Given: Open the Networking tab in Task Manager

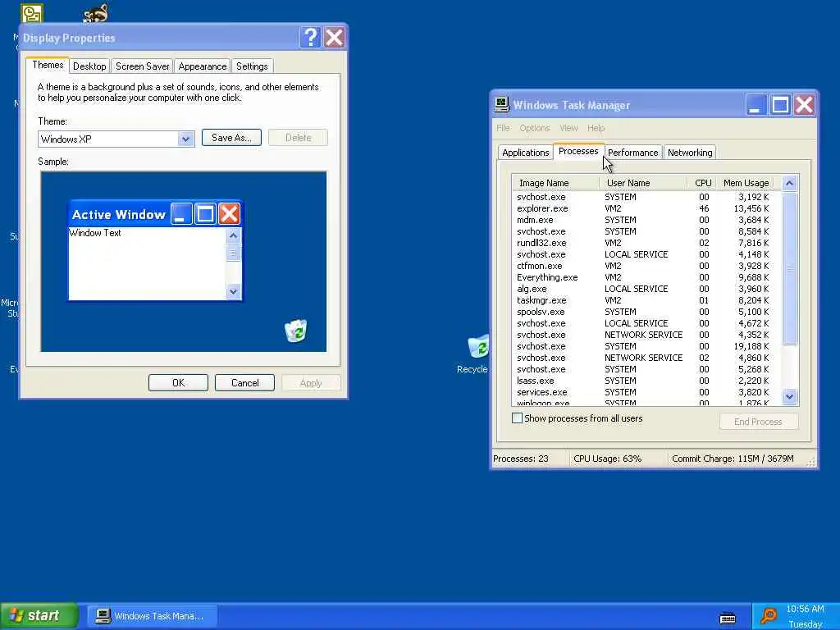Looking at the screenshot, I should [690, 153].
